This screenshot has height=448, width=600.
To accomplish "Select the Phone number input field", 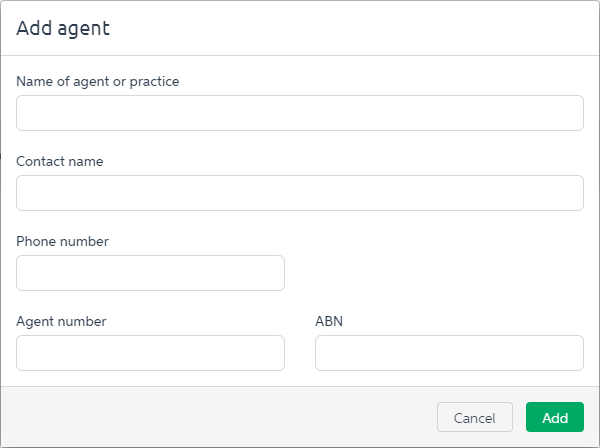I will 150,273.
